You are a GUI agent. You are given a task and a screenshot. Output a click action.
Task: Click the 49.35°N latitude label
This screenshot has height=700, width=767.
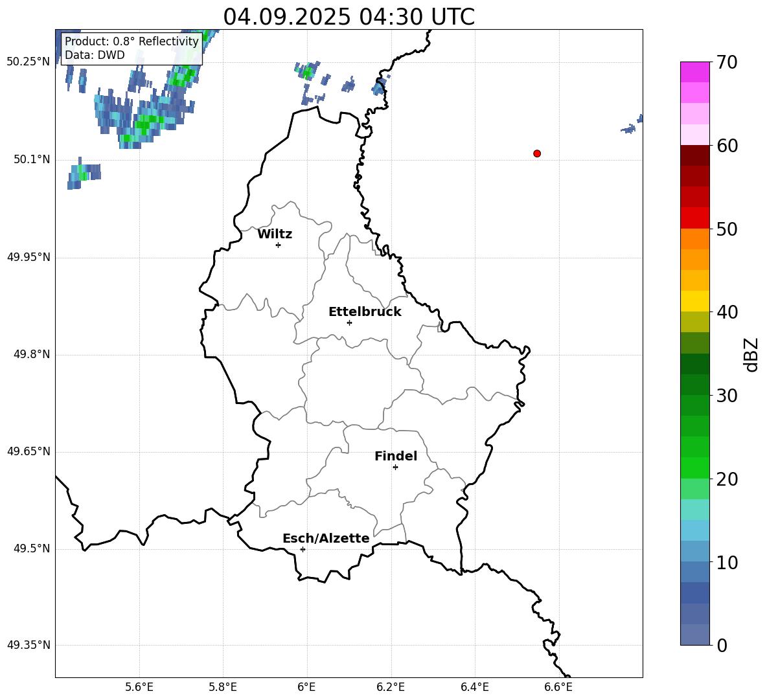coord(29,645)
